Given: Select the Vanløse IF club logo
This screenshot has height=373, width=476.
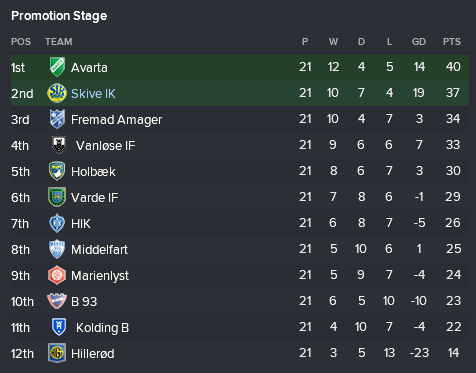Looking at the screenshot, I should 59,145.
